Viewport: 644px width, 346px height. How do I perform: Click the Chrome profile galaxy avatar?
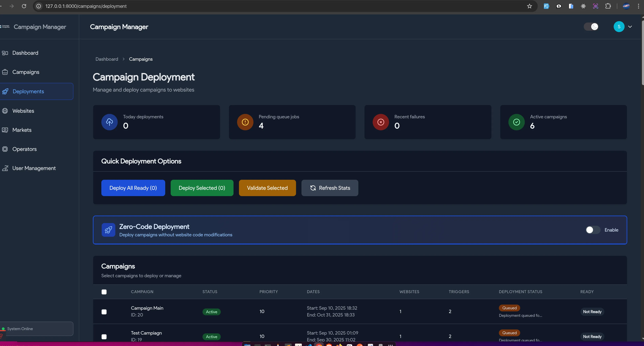[x=626, y=6]
